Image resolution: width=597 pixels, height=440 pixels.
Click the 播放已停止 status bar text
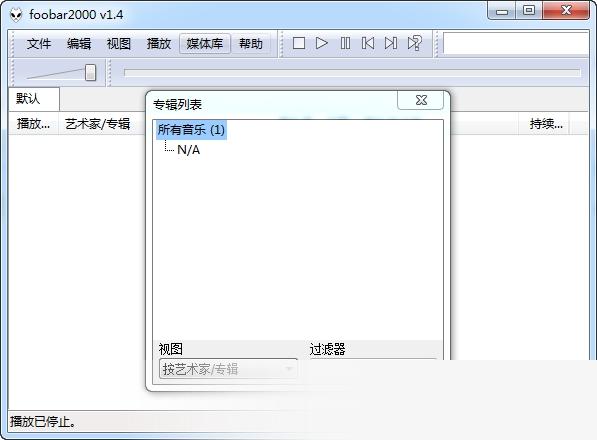(43, 421)
